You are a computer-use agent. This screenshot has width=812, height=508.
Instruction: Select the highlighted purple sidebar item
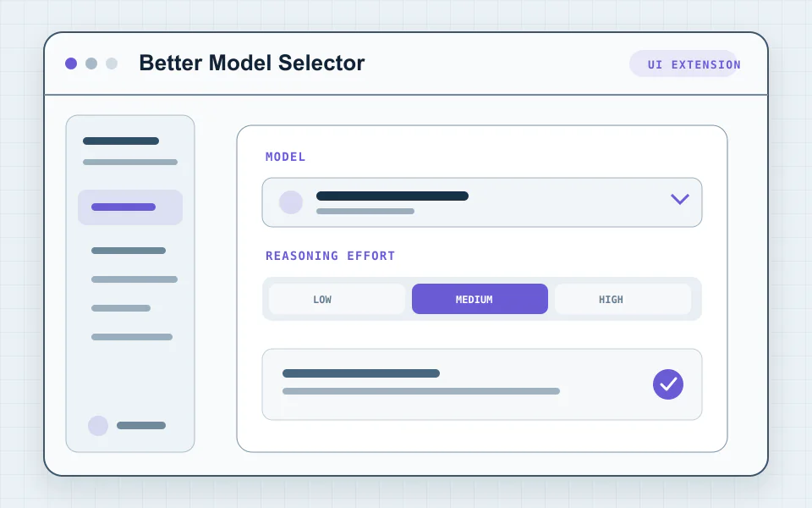130,207
